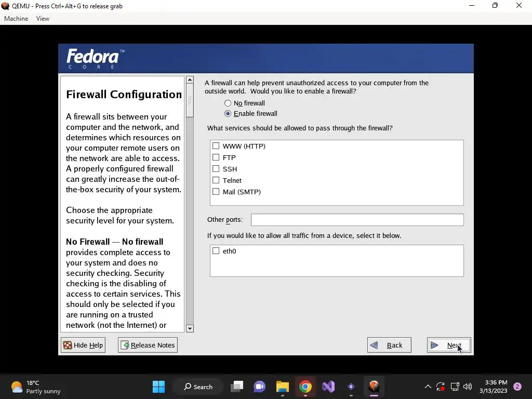Enable the SSH service checkbox
Screen dimensions: 532x399
click(216, 169)
